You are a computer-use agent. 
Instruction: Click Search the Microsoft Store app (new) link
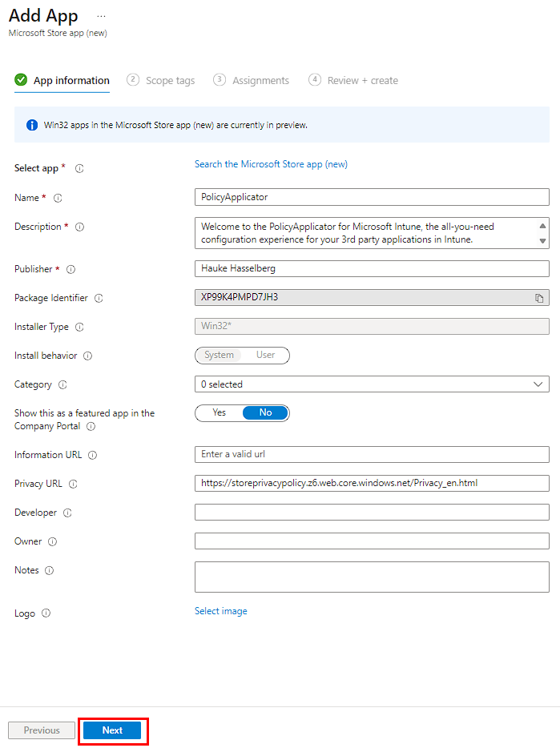coord(271,164)
